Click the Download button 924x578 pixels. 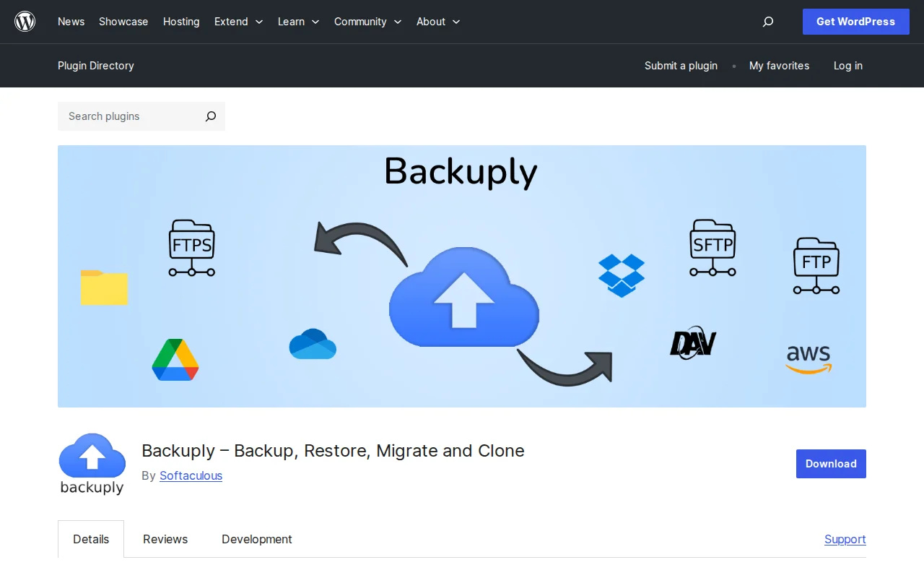click(830, 463)
